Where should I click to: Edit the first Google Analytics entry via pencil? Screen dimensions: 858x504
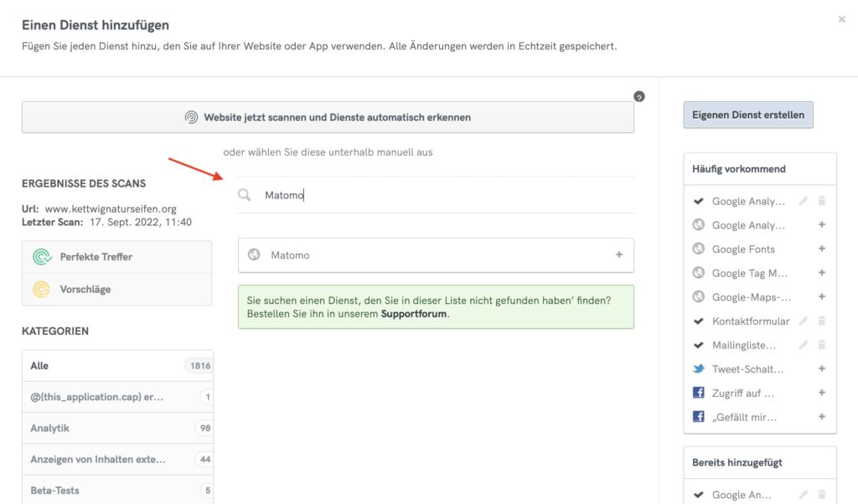click(x=804, y=201)
